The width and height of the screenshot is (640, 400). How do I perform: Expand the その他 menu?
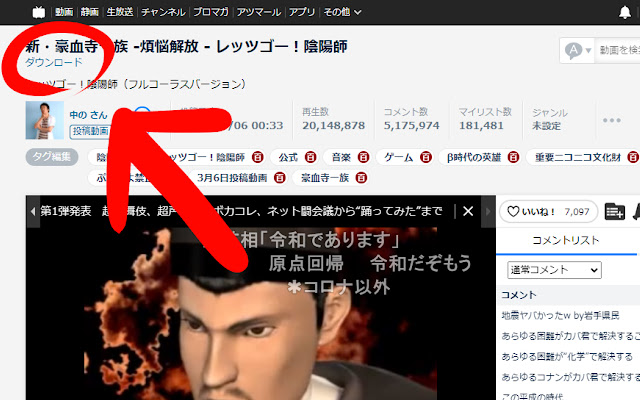tap(344, 11)
